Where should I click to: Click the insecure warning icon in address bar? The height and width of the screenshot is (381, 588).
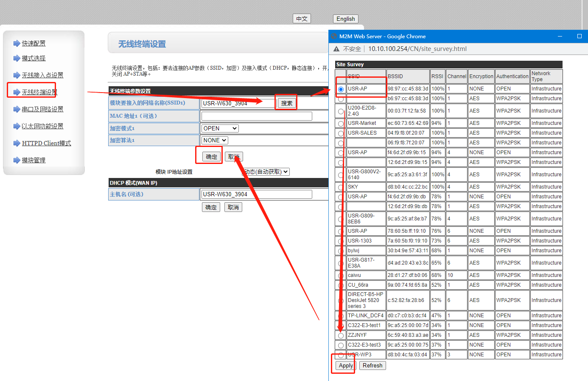[336, 49]
